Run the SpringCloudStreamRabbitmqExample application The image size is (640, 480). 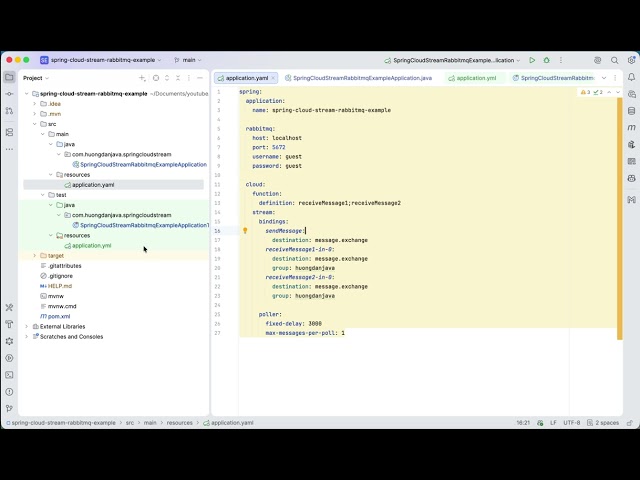pos(532,60)
